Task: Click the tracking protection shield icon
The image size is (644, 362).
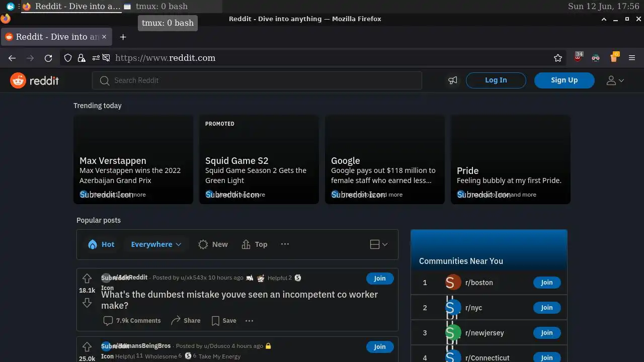Action: pyautogui.click(x=68, y=58)
